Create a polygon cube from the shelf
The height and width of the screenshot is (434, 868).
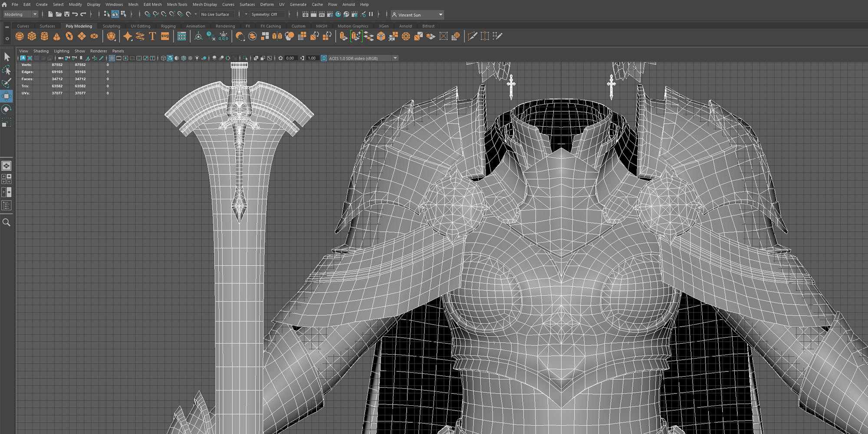tap(32, 36)
